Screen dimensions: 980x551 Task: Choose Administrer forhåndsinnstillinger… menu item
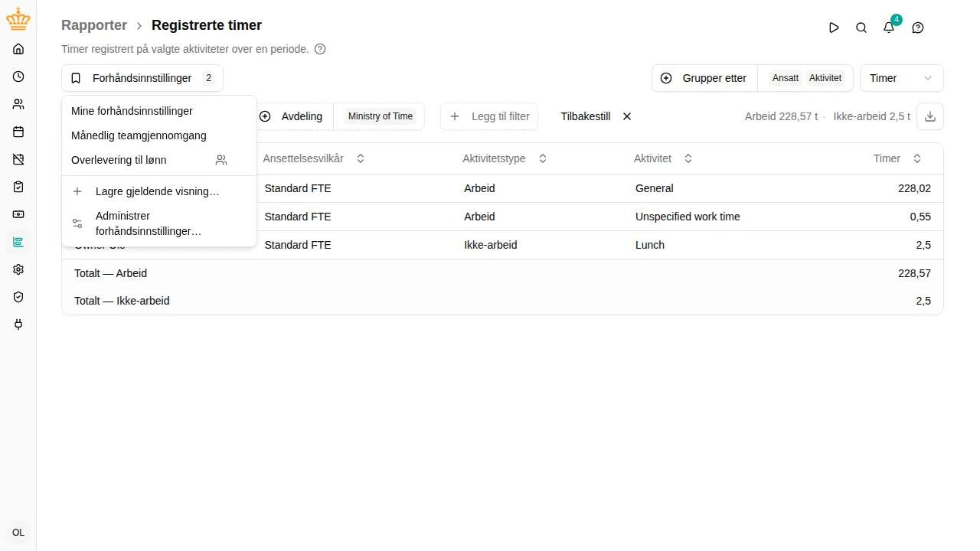click(159, 223)
